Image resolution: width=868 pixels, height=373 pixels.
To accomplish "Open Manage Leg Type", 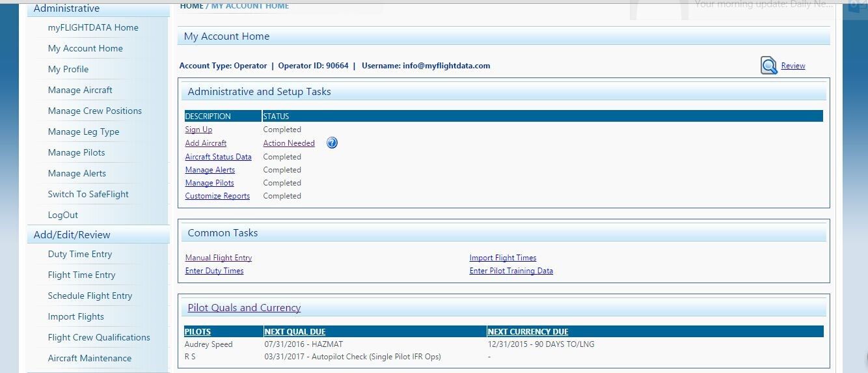I will click(x=83, y=131).
